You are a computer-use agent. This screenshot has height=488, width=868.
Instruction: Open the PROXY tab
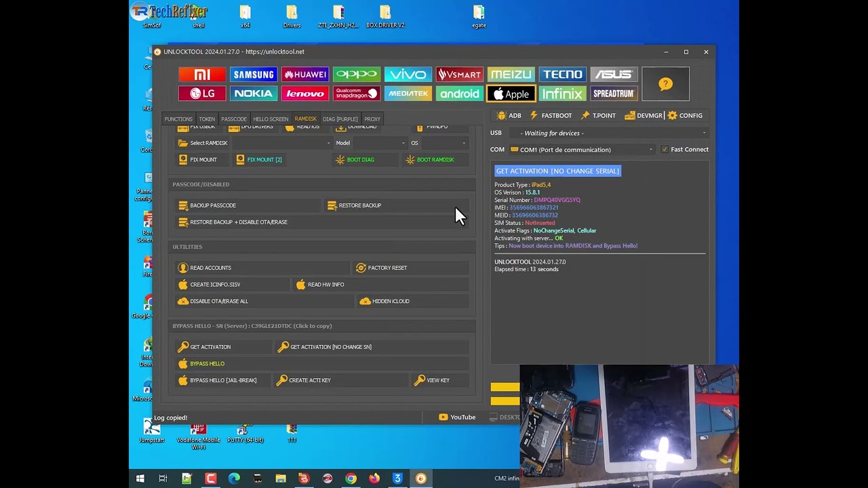(x=372, y=119)
